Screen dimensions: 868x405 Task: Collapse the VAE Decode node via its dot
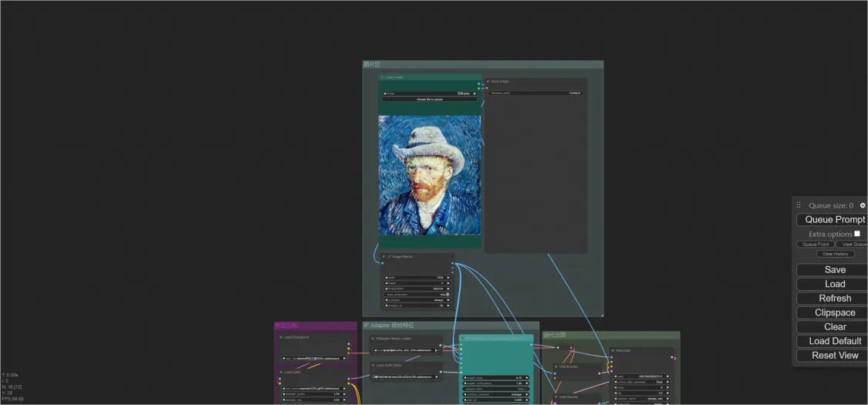(556, 397)
